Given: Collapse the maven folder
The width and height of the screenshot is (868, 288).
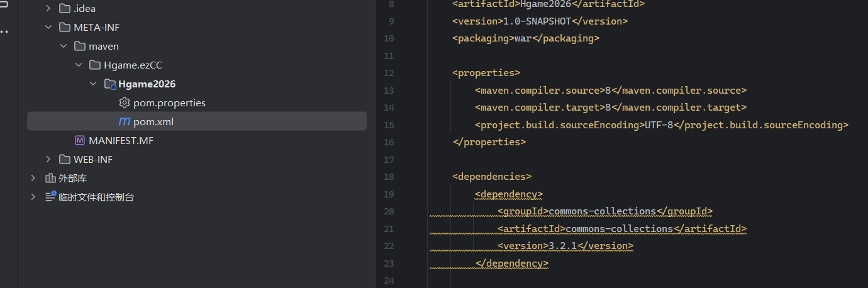Looking at the screenshot, I should (64, 46).
